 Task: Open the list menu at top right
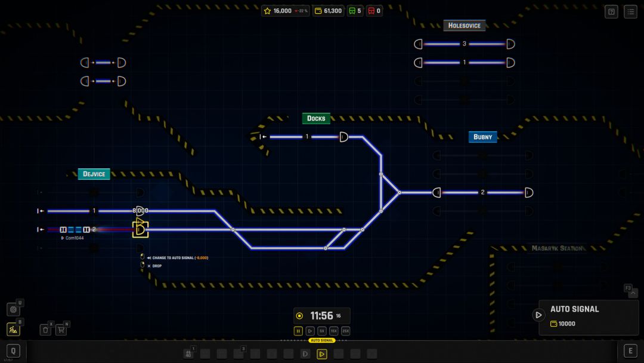[630, 11]
